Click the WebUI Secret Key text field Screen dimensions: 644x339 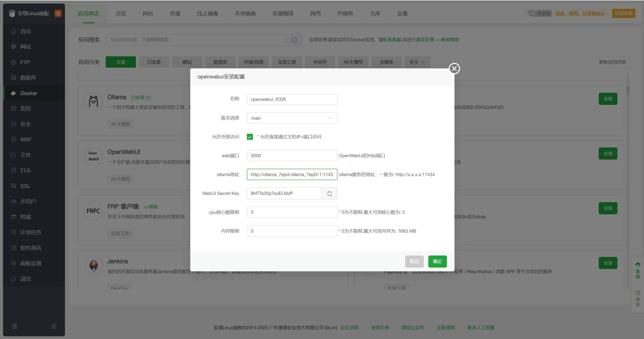point(284,193)
